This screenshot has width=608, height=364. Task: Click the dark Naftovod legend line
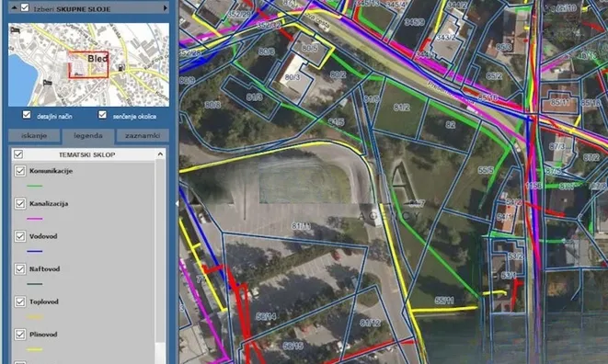[35, 284]
